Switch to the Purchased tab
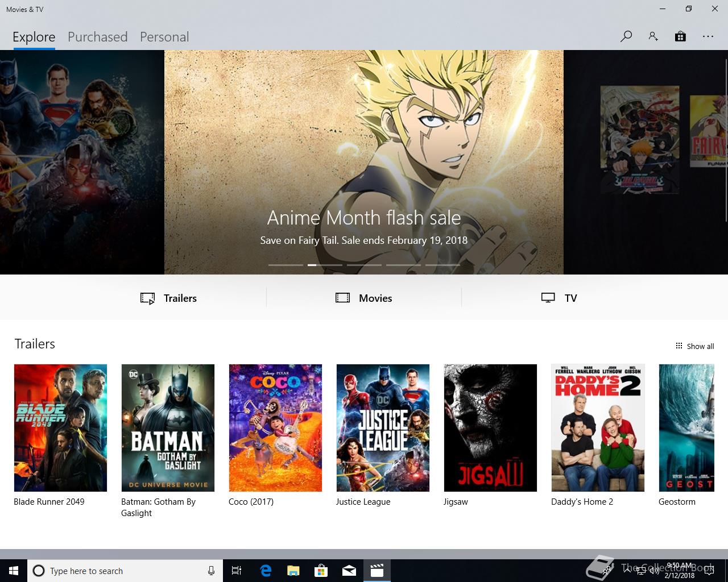The height and width of the screenshot is (582, 728). coord(98,37)
